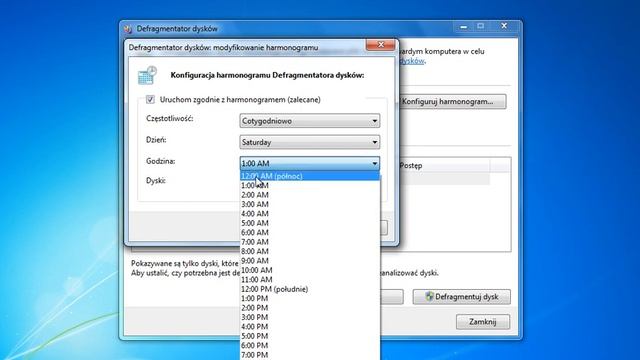
Task: Choose 6:00 PM option
Action: tap(310, 345)
